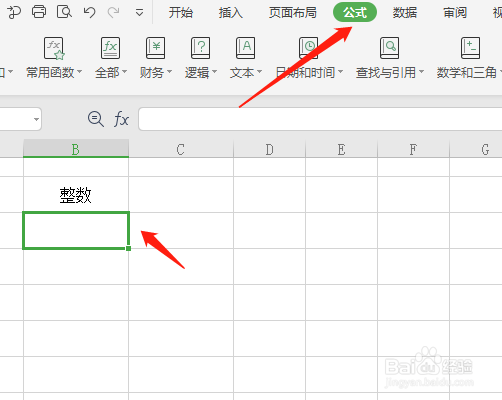Screen dimensions: 502x400
Task: Open Print Preview icon
Action: (x=64, y=12)
